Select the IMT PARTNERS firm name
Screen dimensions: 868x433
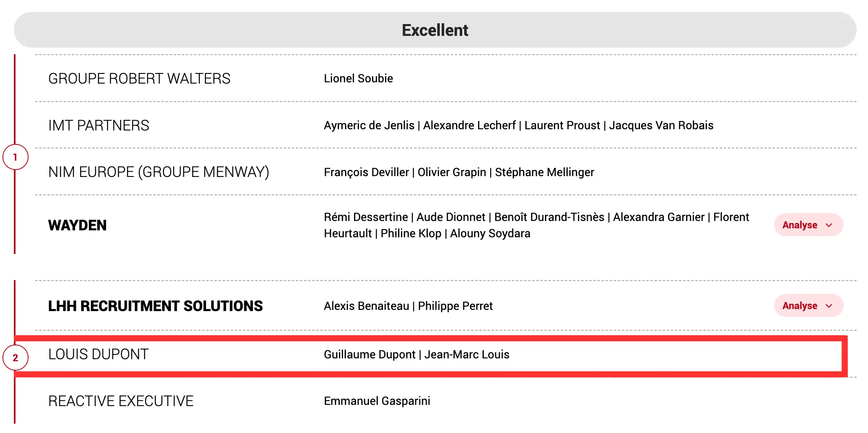[x=99, y=126]
